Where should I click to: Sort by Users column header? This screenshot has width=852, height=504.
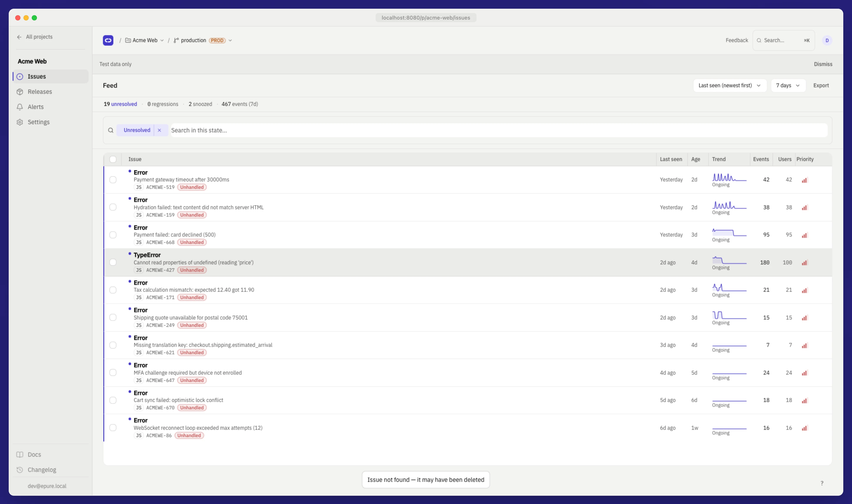click(x=784, y=159)
